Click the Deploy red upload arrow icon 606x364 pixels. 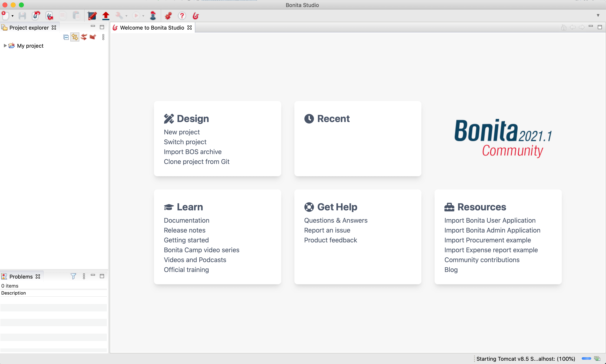[x=106, y=16]
